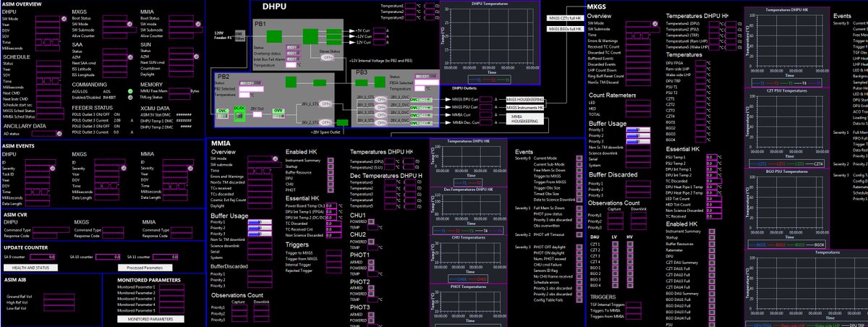Toggle the PB1 Overtemp status OFF indicator

(292, 54)
